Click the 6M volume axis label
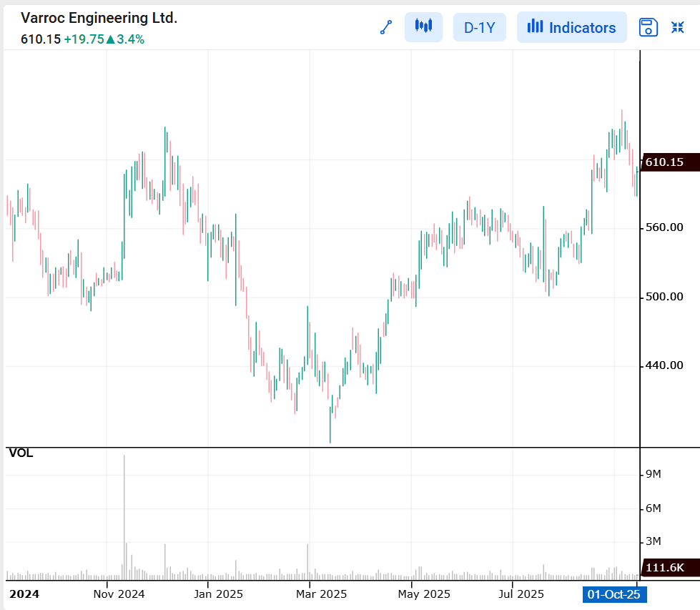The height and width of the screenshot is (610, 700). [653, 508]
